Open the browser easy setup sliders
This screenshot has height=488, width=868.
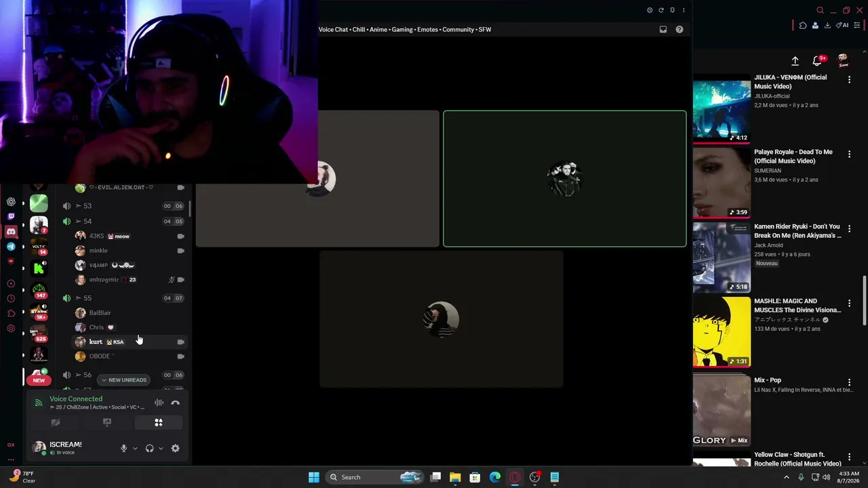857,26
